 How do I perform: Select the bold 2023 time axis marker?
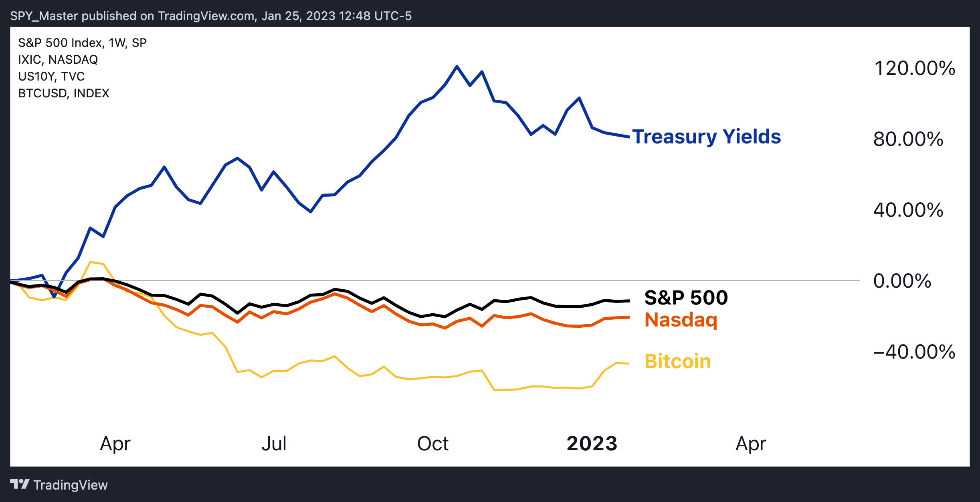point(592,444)
